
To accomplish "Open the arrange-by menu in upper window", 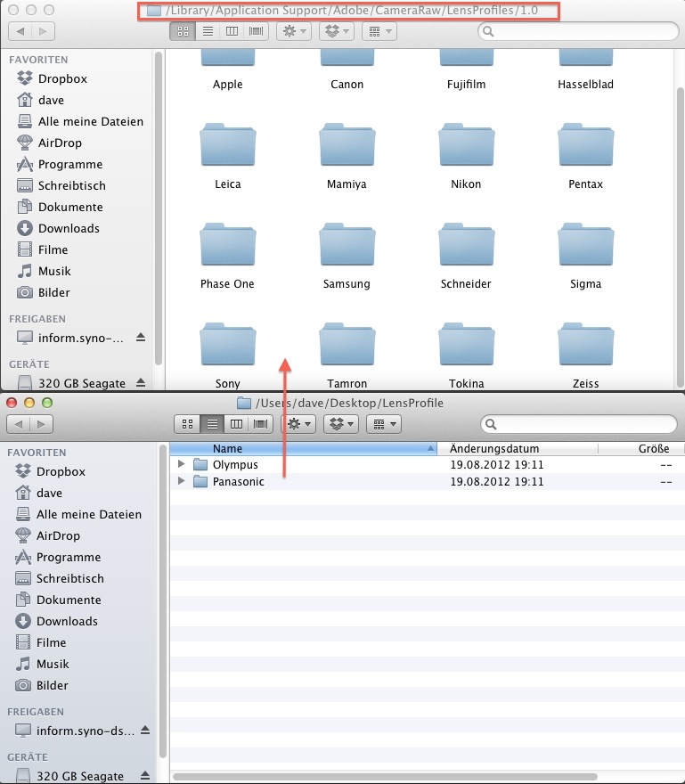I will [x=379, y=31].
